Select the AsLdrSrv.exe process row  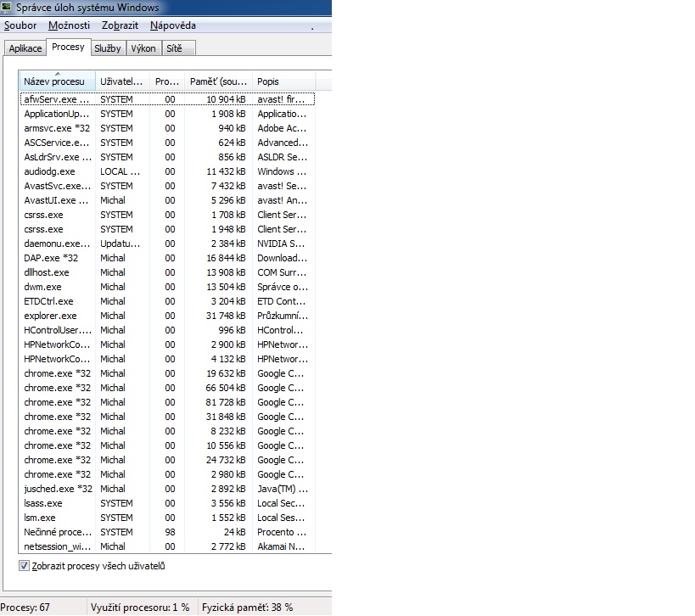(x=167, y=157)
